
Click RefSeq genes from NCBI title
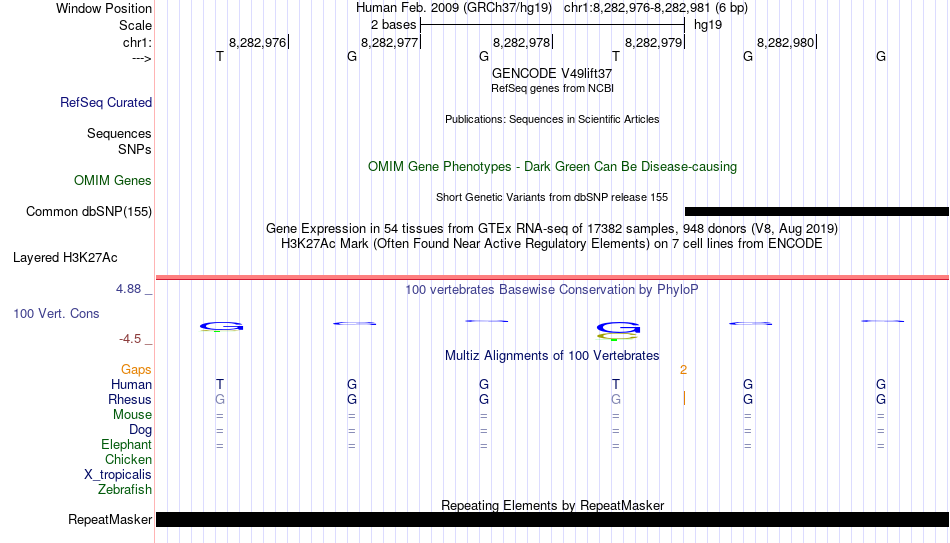click(x=552, y=88)
